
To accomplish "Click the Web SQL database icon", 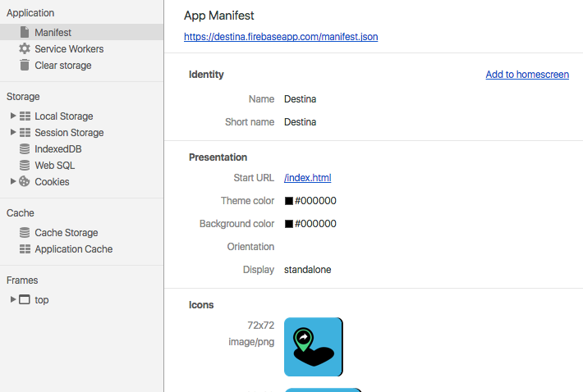I will coord(25,165).
